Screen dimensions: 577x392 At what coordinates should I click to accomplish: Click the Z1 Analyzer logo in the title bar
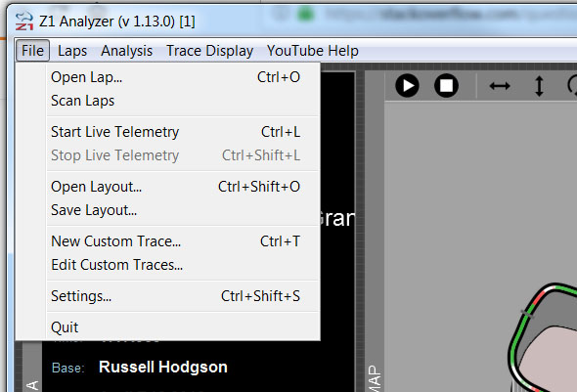click(24, 21)
